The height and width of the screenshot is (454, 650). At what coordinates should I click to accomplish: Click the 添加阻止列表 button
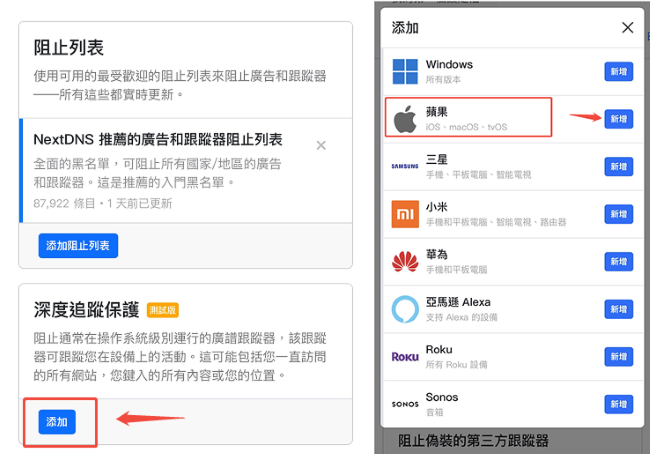point(78,245)
